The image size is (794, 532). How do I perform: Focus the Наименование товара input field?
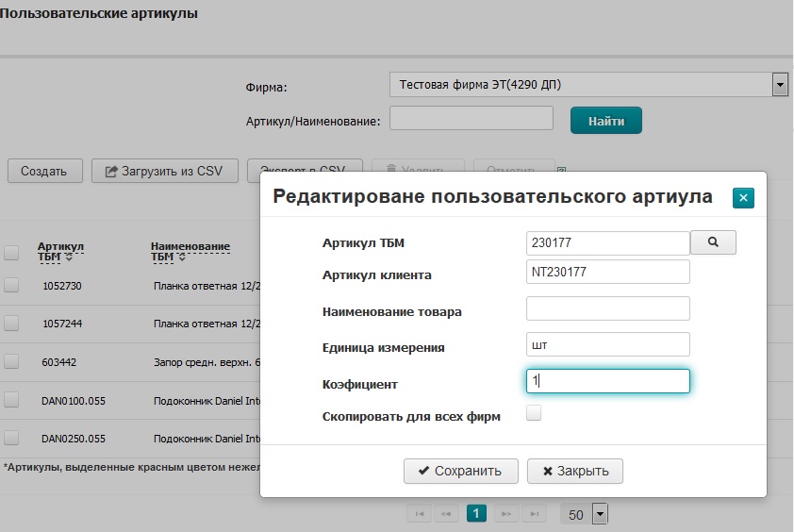tap(608, 308)
